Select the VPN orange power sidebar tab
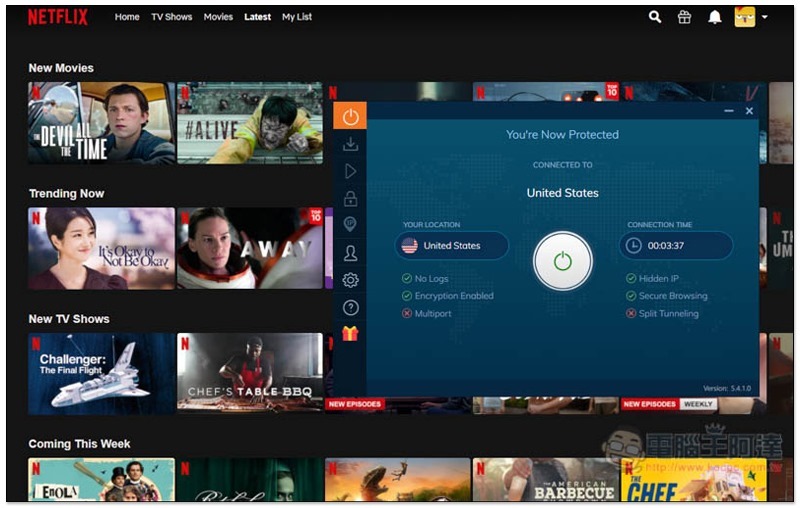Screen dimensions: 800x508 (x=350, y=117)
